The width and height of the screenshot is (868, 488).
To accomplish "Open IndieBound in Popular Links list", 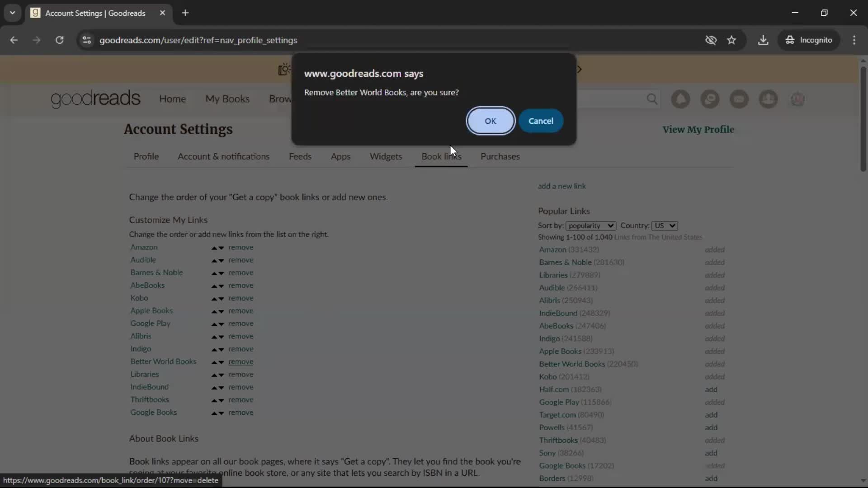I will [x=558, y=313].
